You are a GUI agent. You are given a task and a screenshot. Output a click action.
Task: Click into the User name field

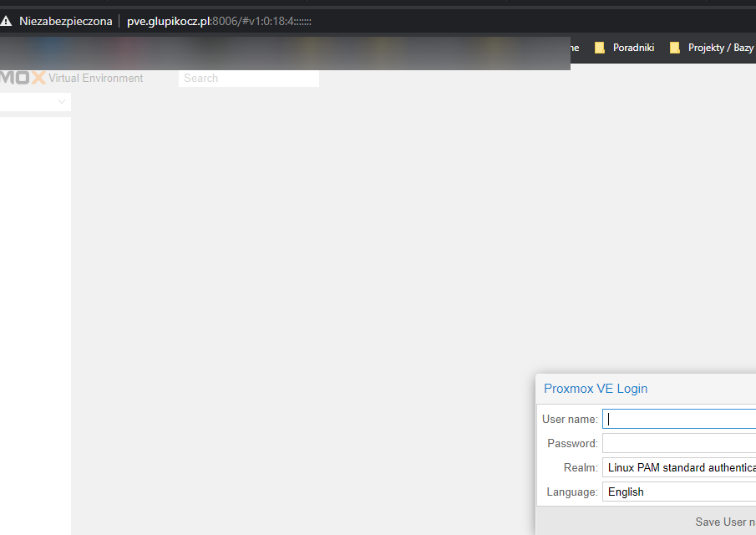click(678, 419)
